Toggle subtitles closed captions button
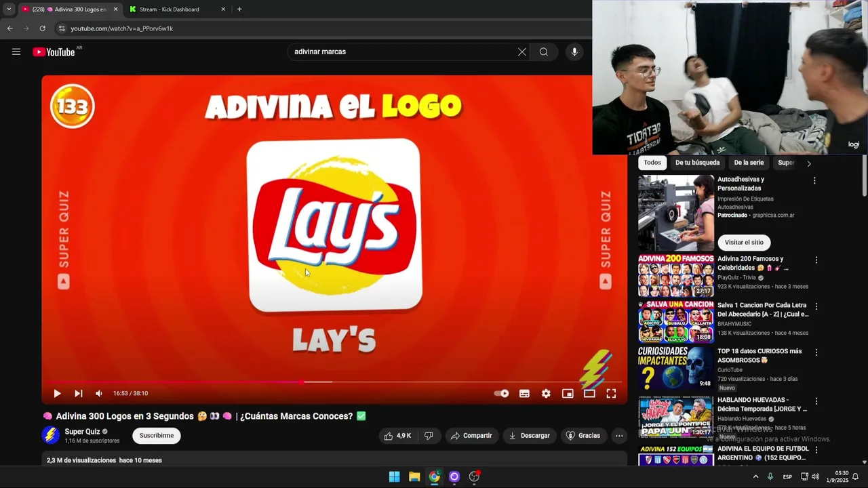This screenshot has width=868, height=488. click(524, 393)
